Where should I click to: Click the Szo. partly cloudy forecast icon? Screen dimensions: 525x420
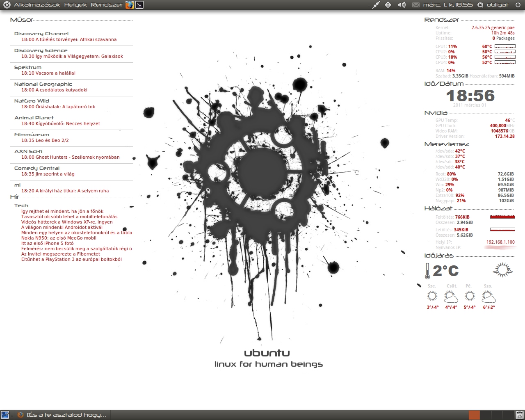488,297
